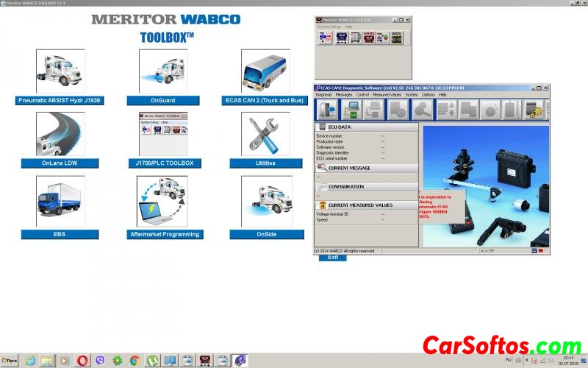
Task: Open Opera browser from the taskbar
Action: 82,361
